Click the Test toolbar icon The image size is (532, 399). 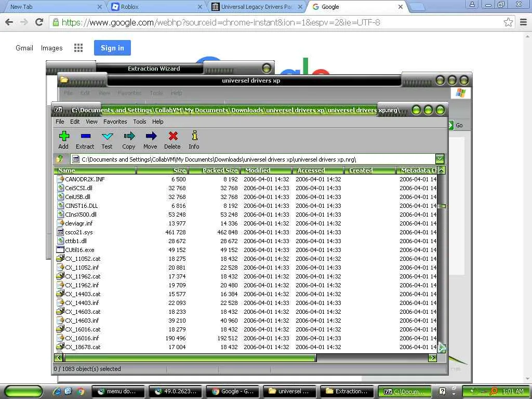(107, 140)
